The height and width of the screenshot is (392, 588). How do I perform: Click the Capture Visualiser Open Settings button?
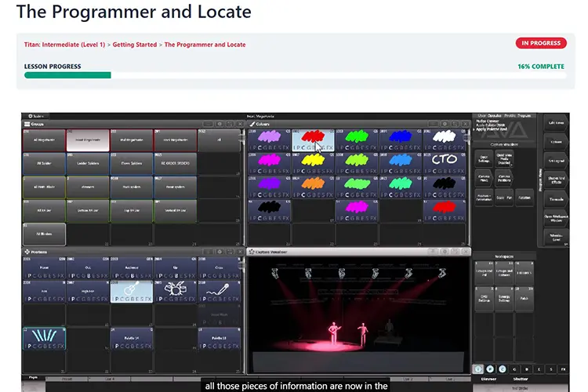point(484,158)
